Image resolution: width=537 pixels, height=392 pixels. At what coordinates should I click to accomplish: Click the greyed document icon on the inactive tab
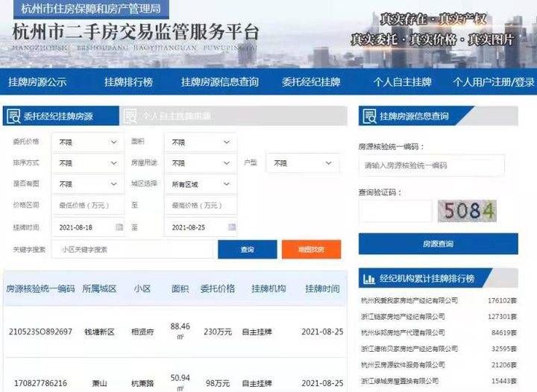(130, 116)
